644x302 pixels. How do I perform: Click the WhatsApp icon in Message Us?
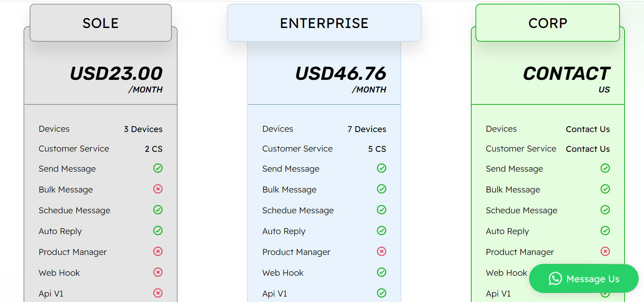click(555, 278)
